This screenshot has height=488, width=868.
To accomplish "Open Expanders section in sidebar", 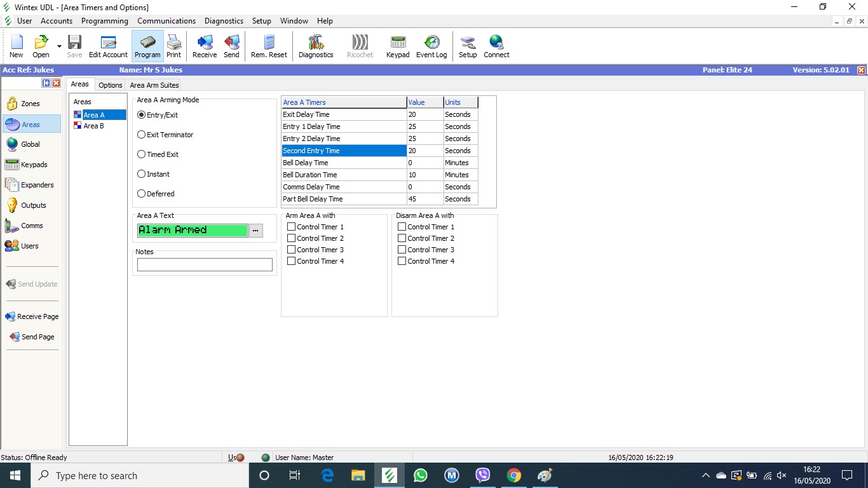I will 31,185.
